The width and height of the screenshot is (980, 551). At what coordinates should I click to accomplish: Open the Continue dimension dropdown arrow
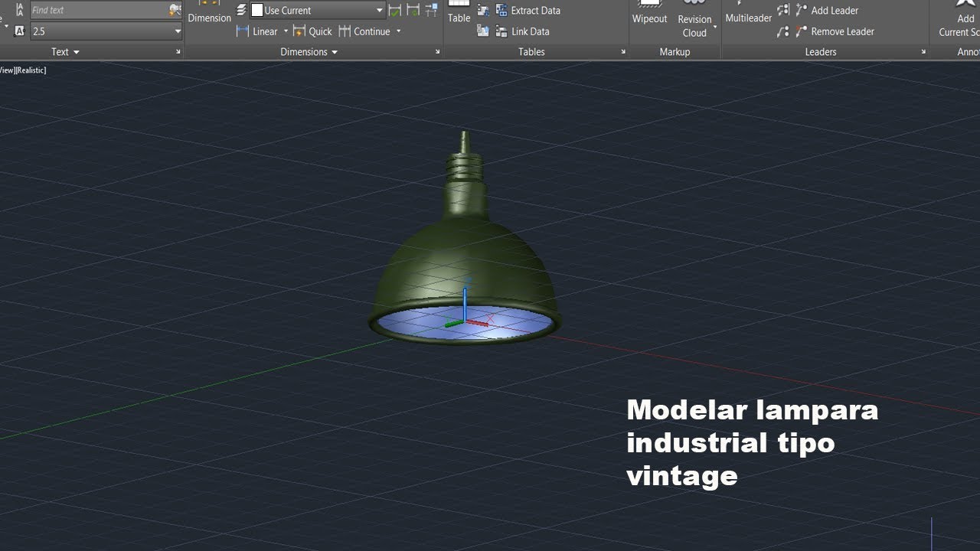398,31
